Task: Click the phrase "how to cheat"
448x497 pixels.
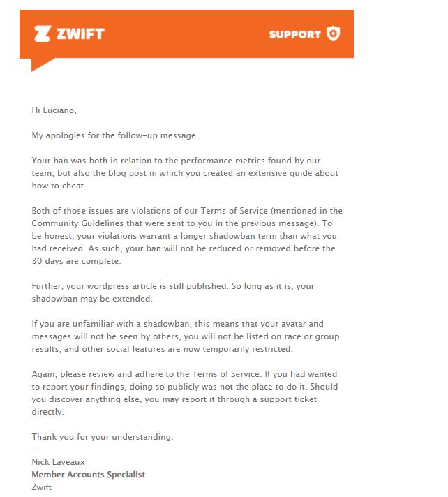Action: (59, 186)
